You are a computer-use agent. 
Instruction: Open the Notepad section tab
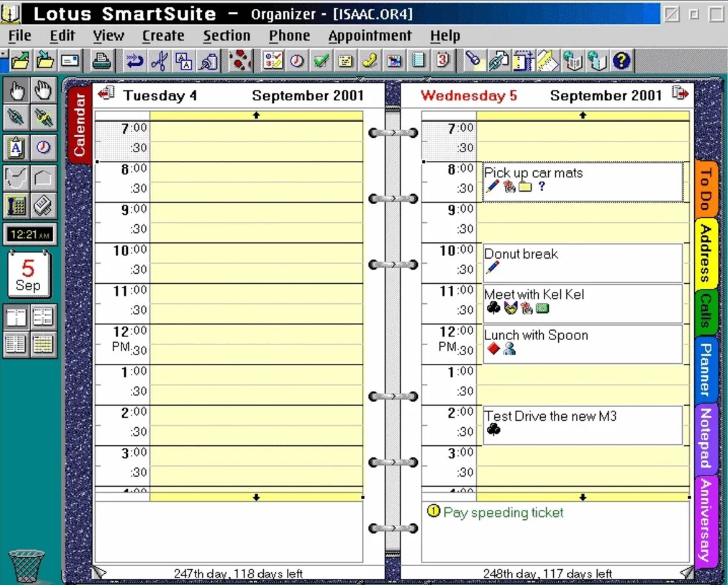706,438
